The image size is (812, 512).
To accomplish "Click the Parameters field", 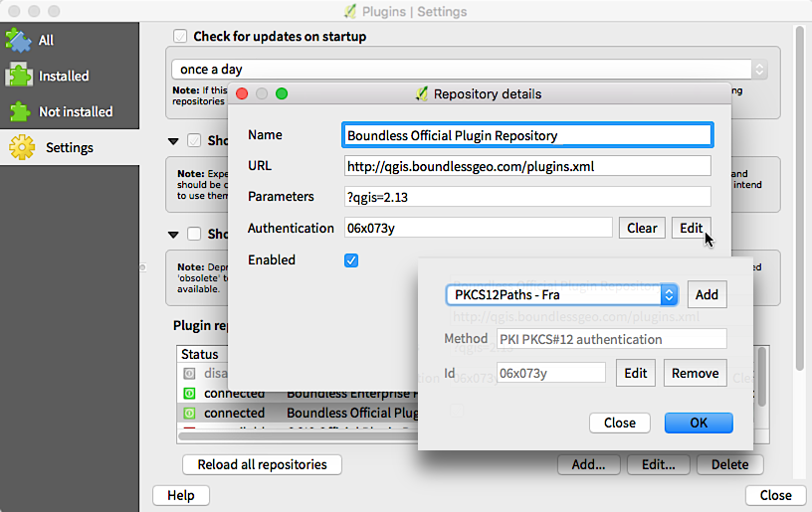I will coord(527,197).
